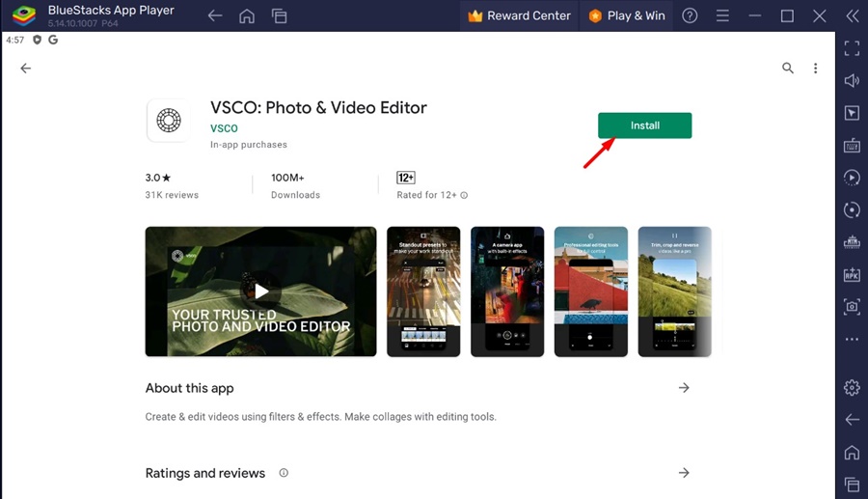The image size is (868, 499).
Task: Open Play & Win in BlueStacks
Action: pos(627,15)
